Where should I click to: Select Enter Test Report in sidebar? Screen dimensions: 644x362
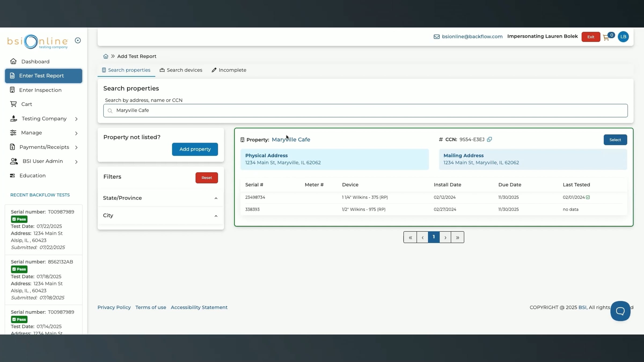pyautogui.click(x=43, y=76)
